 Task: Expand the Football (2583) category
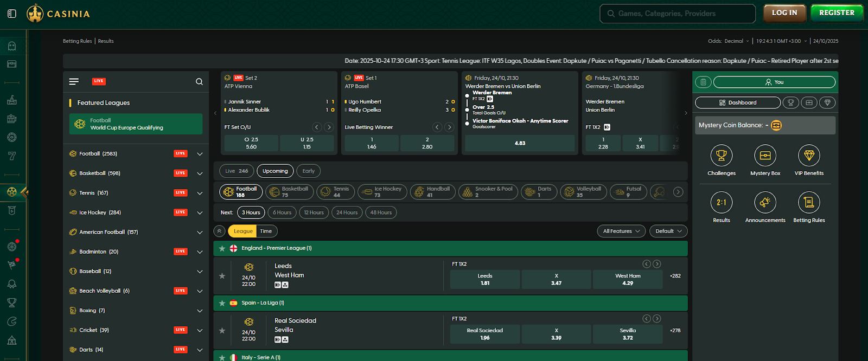(x=200, y=154)
